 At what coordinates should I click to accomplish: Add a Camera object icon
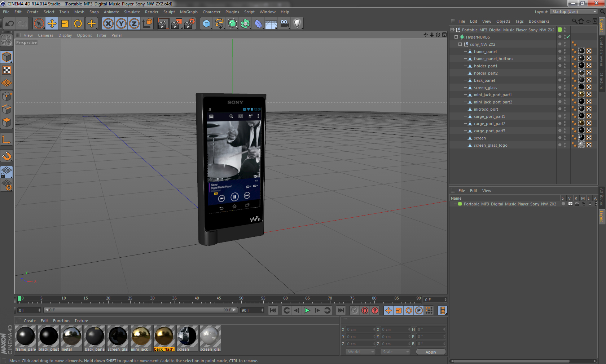284,24
